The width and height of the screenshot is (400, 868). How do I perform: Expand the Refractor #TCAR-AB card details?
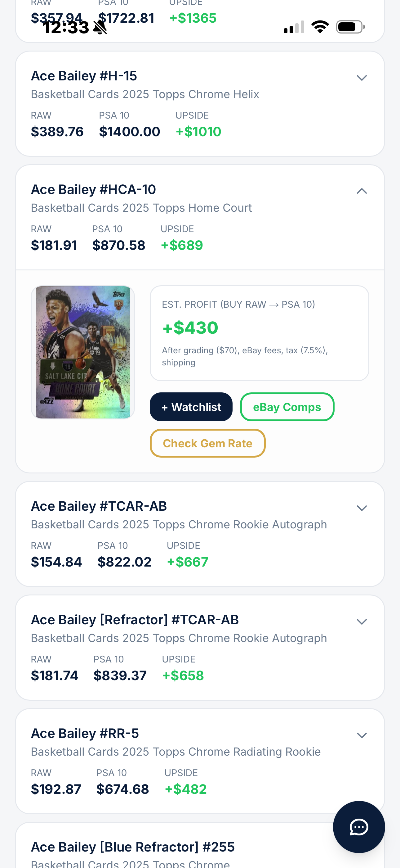[x=362, y=621]
